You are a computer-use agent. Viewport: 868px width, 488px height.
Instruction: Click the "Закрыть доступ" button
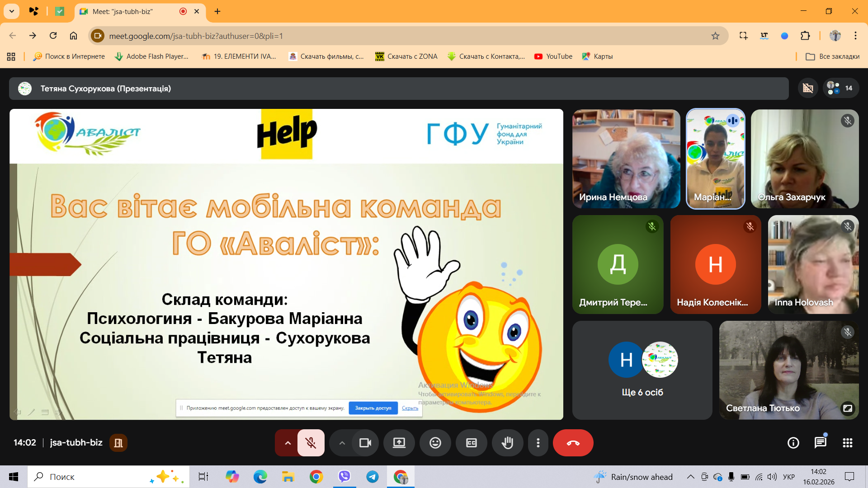373,408
